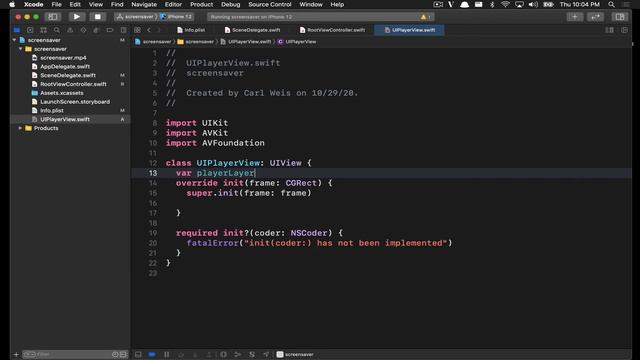Open the Source Control navigator
This screenshot has width=640, height=360.
pos(30,30)
